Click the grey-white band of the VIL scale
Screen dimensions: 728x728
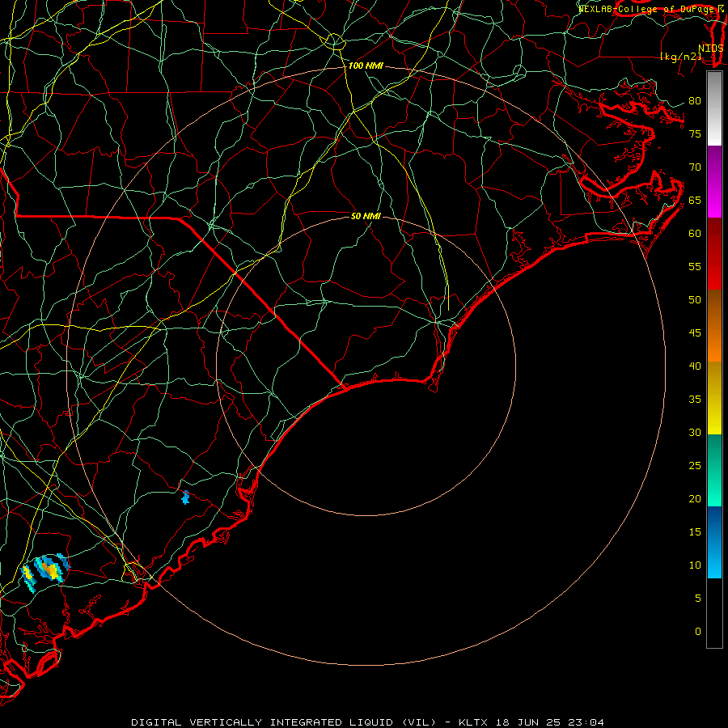pyautogui.click(x=714, y=108)
